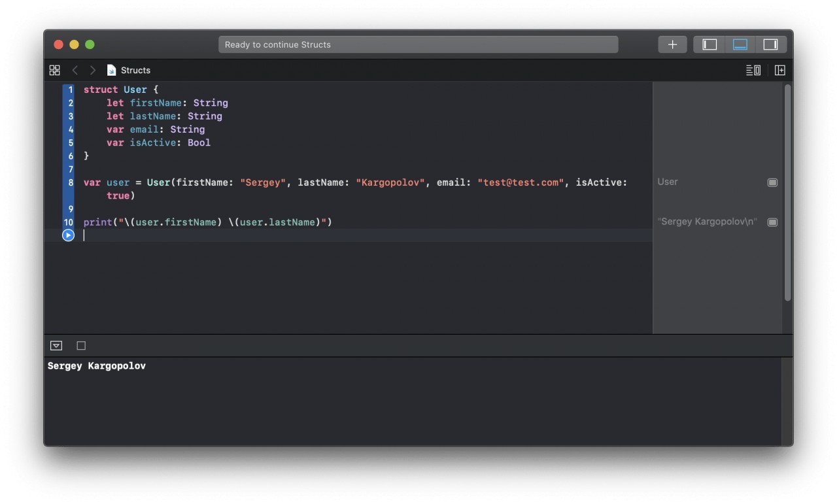Toggle the right inspector panel
This screenshot has width=837, height=504.
(770, 44)
